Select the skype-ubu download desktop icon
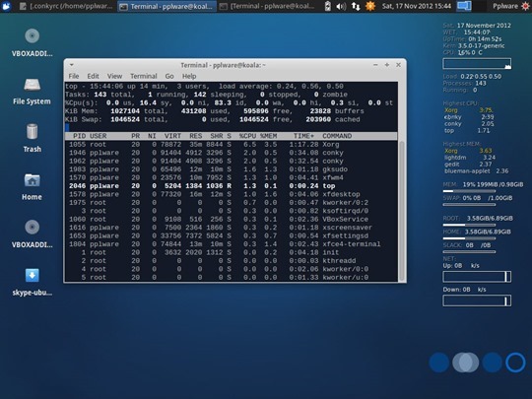Screen dimensions: 532x399 tap(32, 282)
